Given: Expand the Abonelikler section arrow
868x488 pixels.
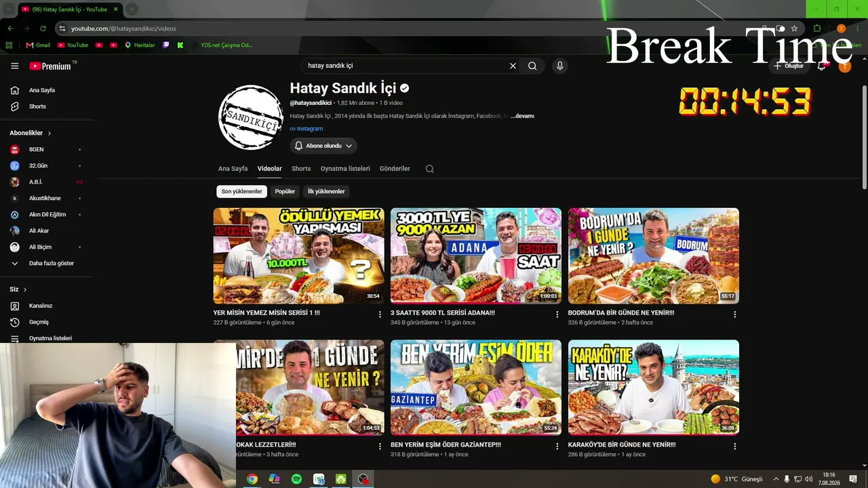Looking at the screenshot, I should click(x=50, y=134).
